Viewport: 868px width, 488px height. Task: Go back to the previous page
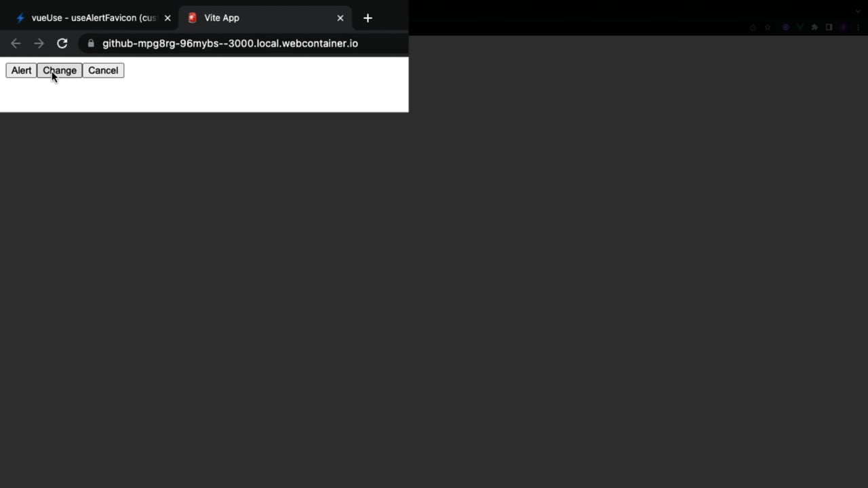point(16,43)
